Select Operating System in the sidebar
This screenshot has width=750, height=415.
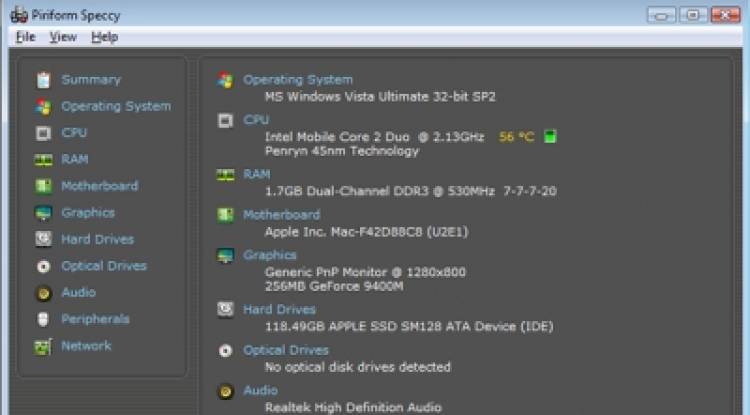116,106
